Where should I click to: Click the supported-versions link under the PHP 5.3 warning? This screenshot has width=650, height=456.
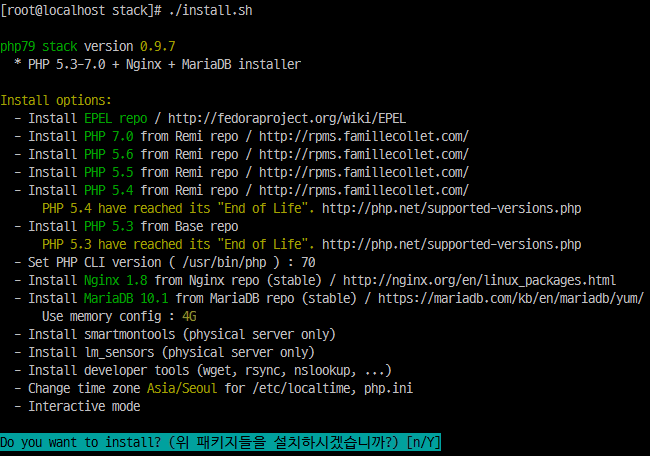(x=451, y=244)
